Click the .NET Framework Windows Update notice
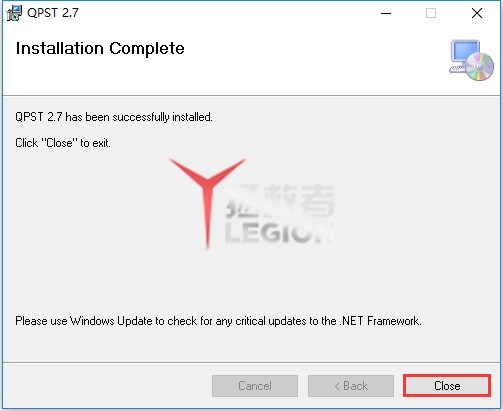The height and width of the screenshot is (411, 503). coord(218,321)
